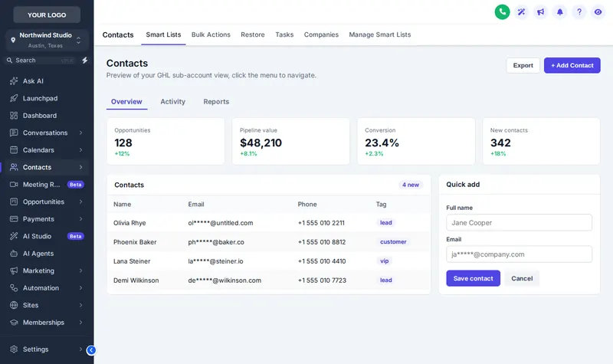Expand the Contacts menu chevron
This screenshot has width=613, height=364.
pyautogui.click(x=81, y=167)
